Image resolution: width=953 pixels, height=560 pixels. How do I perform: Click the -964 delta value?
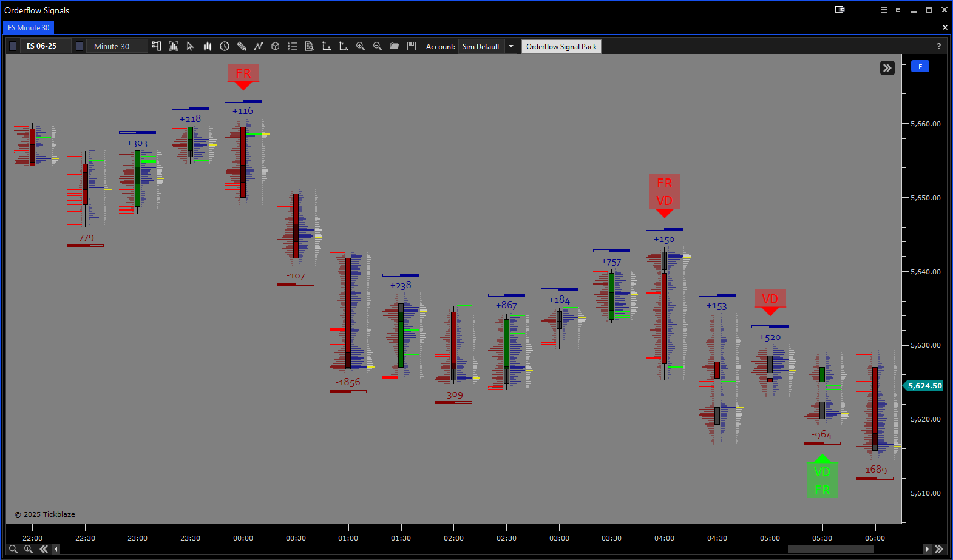[x=822, y=435]
